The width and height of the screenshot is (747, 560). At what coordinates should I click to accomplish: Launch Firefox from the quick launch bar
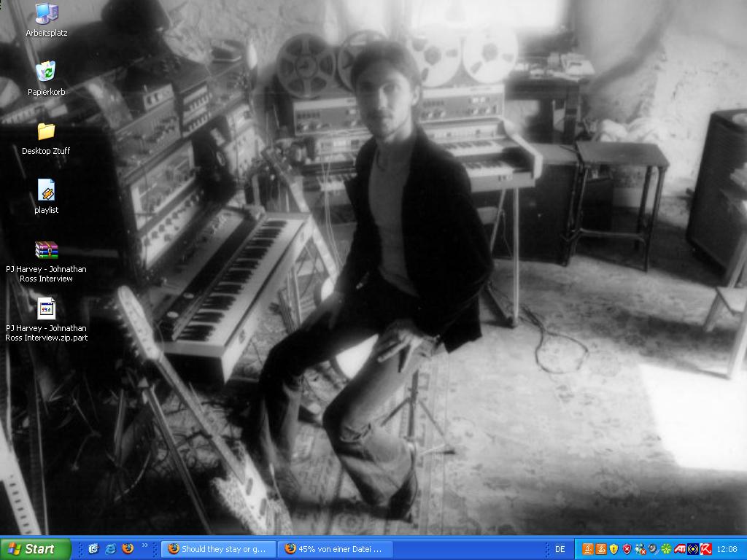point(127,549)
